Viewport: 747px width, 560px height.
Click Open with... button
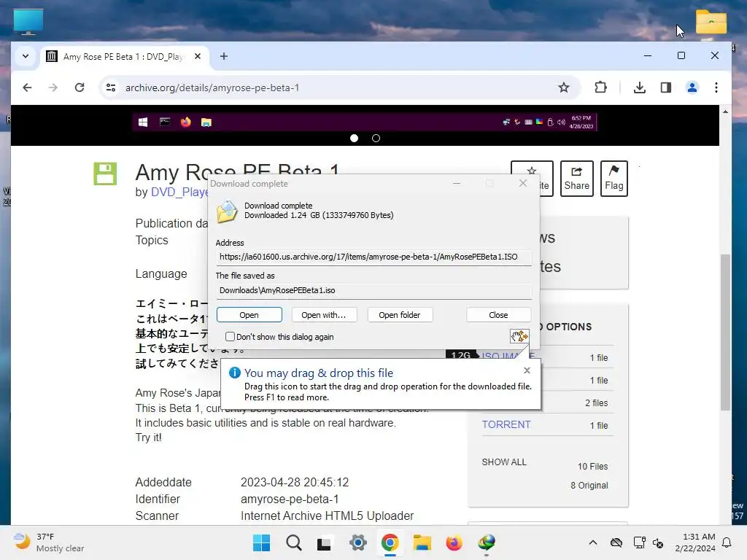click(x=323, y=315)
